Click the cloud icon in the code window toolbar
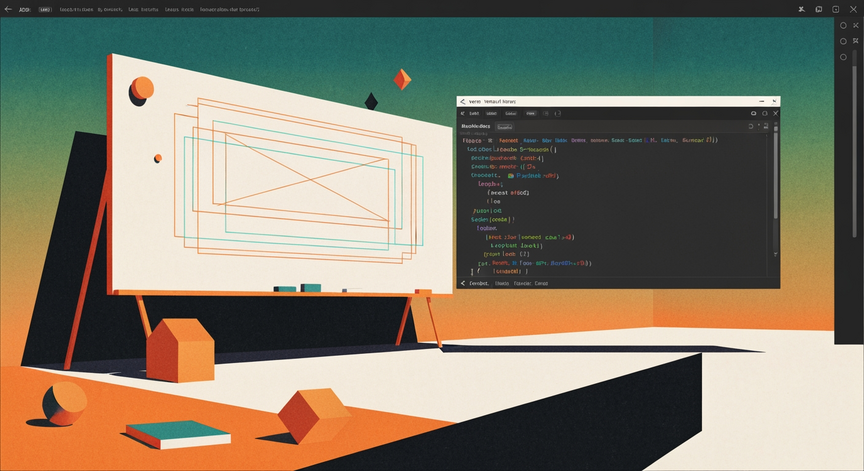Viewport: 864px width, 471px height. click(753, 113)
